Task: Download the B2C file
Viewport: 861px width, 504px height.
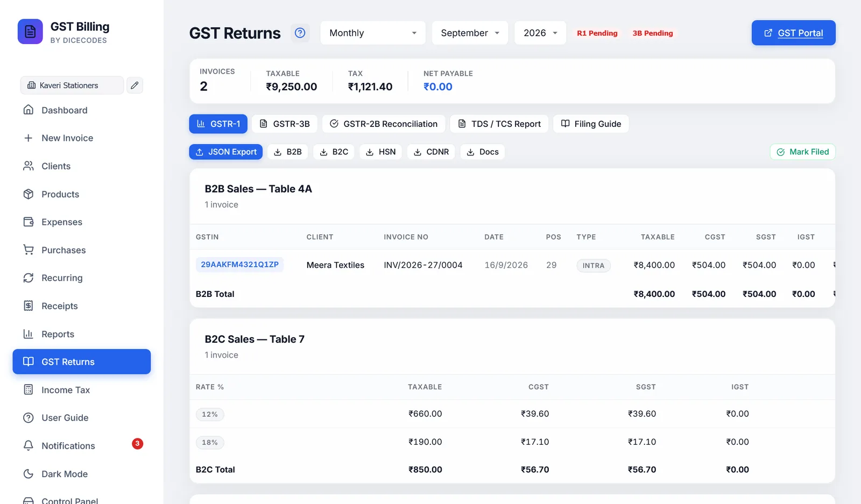Action: pyautogui.click(x=334, y=152)
